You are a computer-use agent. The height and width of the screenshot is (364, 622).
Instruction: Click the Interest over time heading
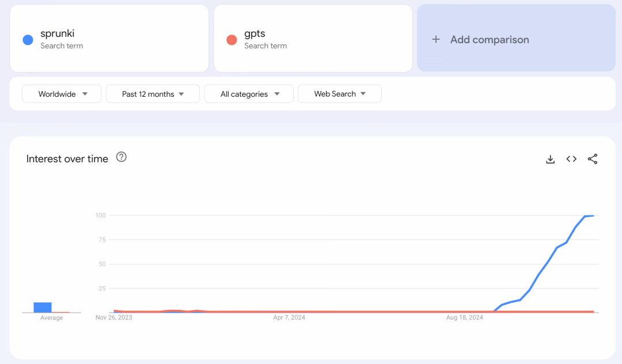click(x=67, y=158)
